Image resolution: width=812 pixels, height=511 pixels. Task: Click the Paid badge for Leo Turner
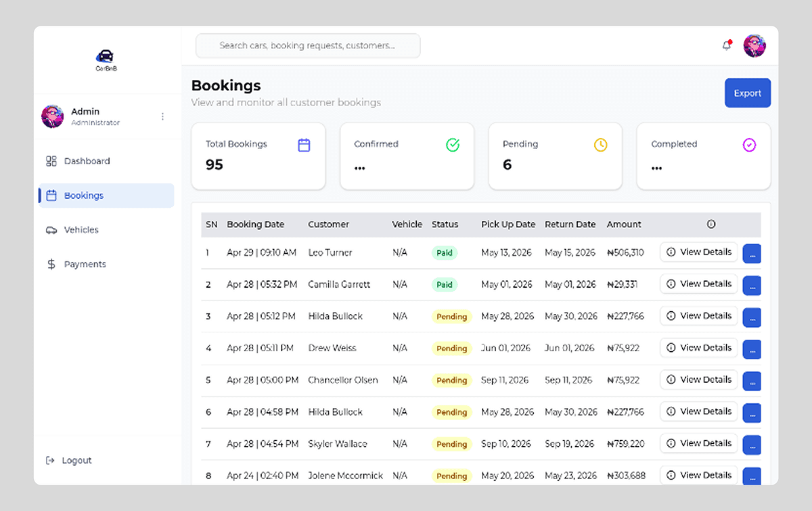point(445,252)
